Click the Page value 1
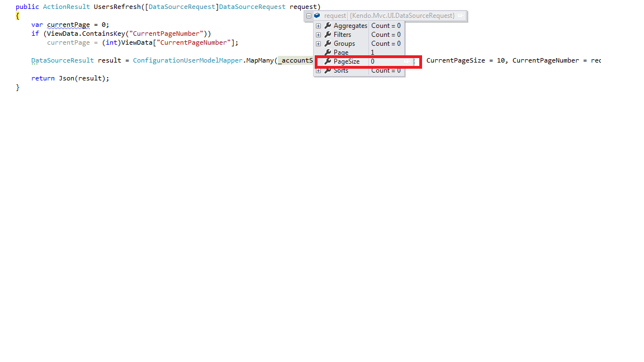The height and width of the screenshot is (362, 644). [x=372, y=53]
